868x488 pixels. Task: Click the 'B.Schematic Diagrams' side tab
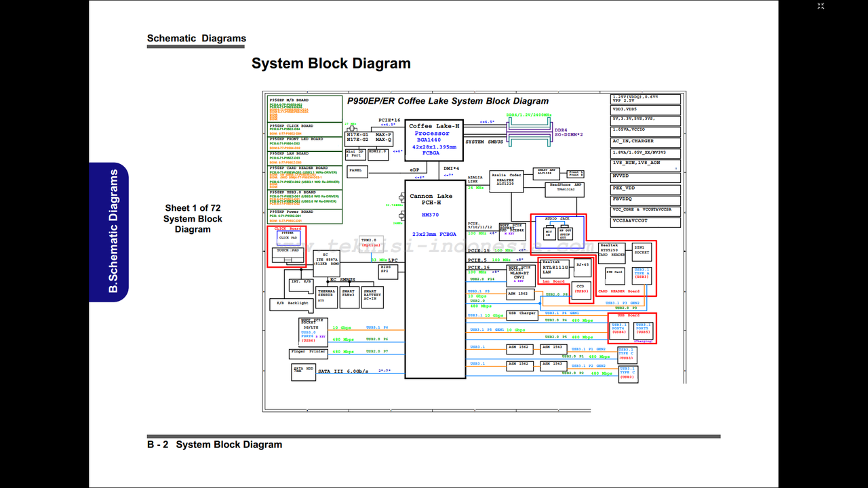pos(108,231)
